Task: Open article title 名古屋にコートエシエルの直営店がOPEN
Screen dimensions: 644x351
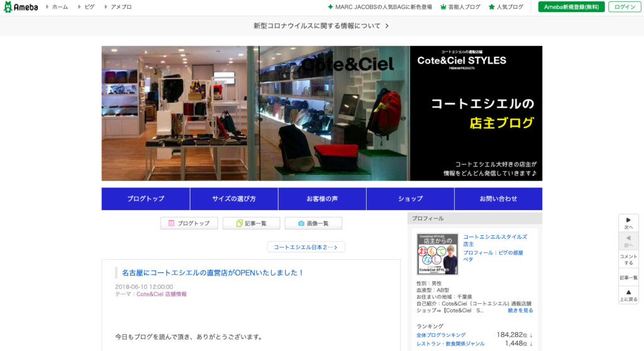Action: coord(213,272)
